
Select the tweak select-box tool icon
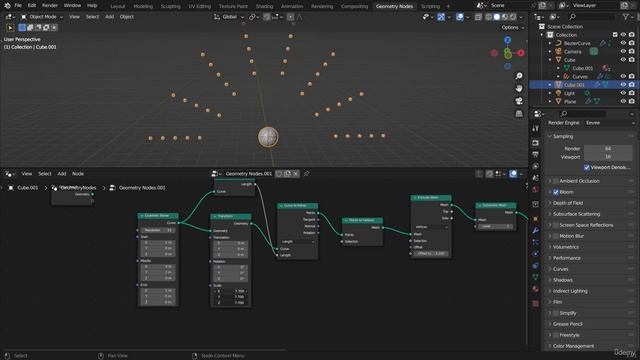(x=10, y=28)
